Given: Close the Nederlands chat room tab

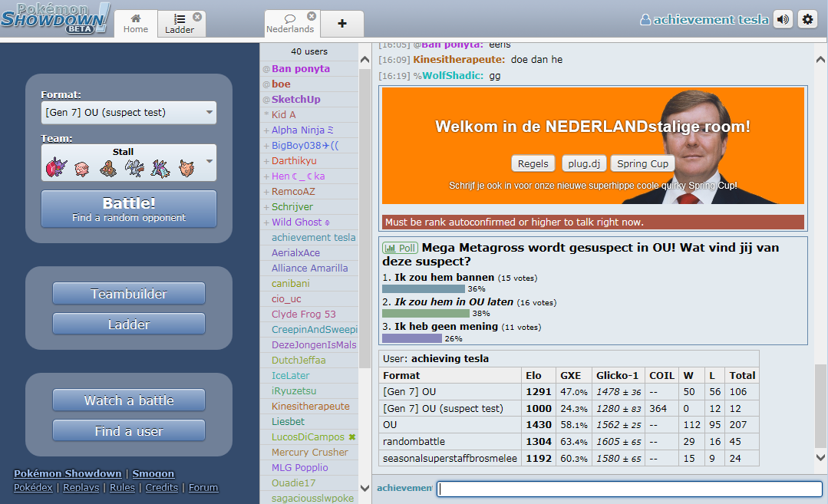Looking at the screenshot, I should coord(311,16).
